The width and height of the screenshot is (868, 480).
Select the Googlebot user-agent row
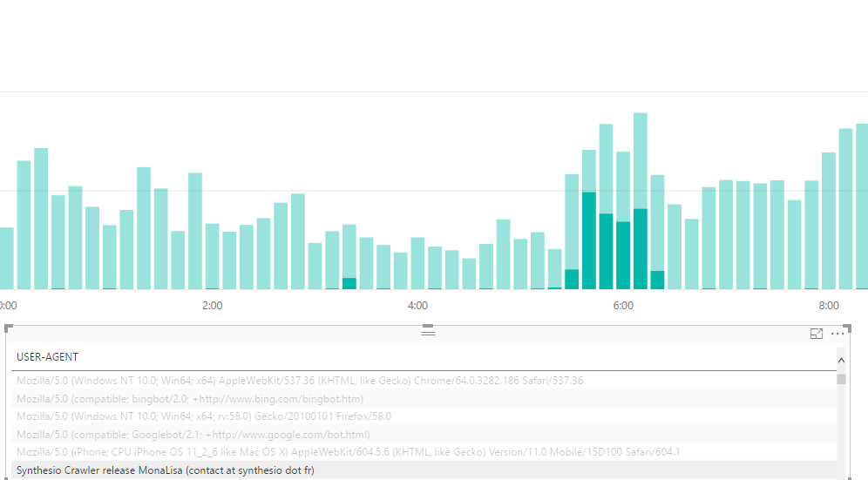coord(193,435)
